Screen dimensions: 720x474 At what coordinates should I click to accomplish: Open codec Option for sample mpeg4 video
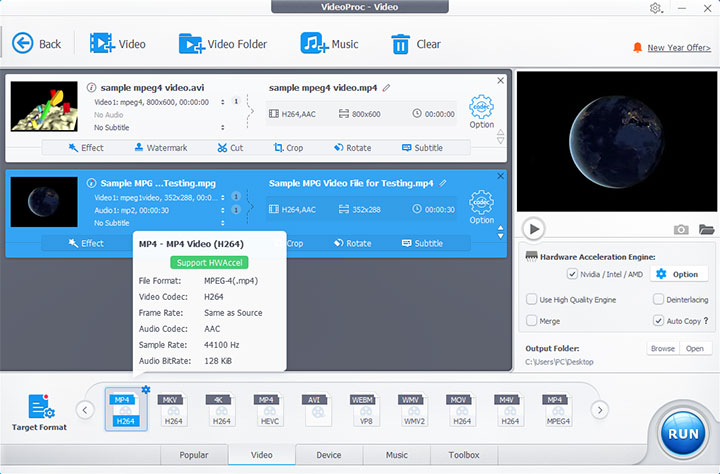click(x=481, y=112)
